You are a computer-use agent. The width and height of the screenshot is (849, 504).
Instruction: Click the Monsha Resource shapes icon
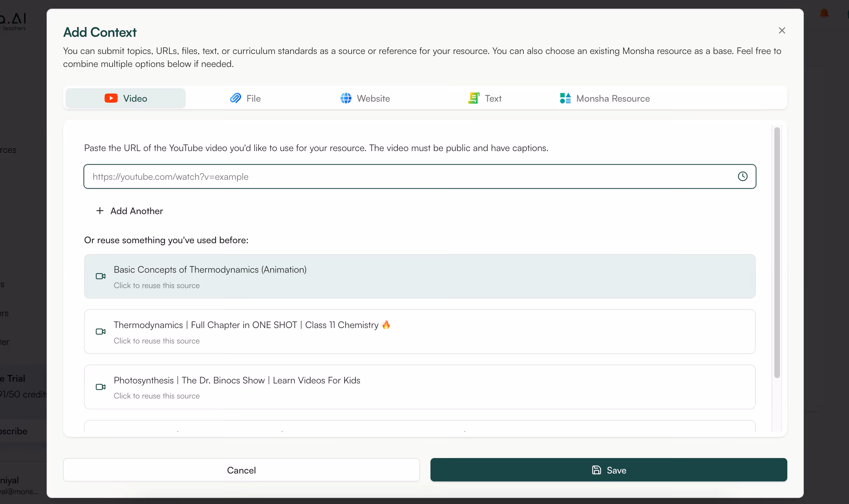pos(565,98)
